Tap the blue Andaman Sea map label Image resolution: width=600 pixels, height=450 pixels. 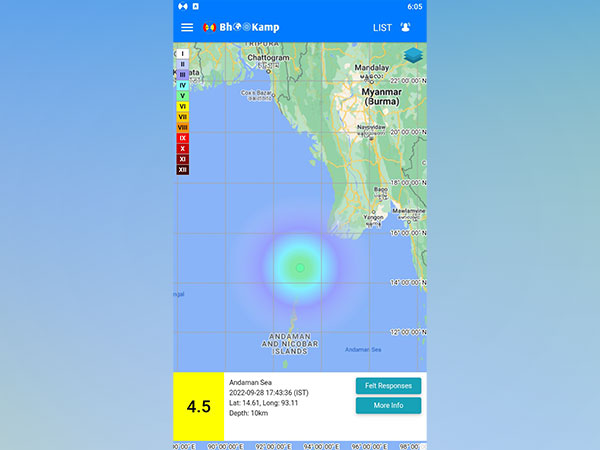pyautogui.click(x=363, y=349)
